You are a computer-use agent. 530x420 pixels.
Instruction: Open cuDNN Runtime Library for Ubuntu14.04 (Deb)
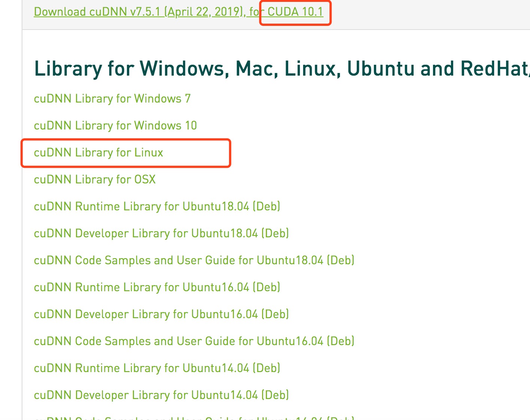coord(157,368)
